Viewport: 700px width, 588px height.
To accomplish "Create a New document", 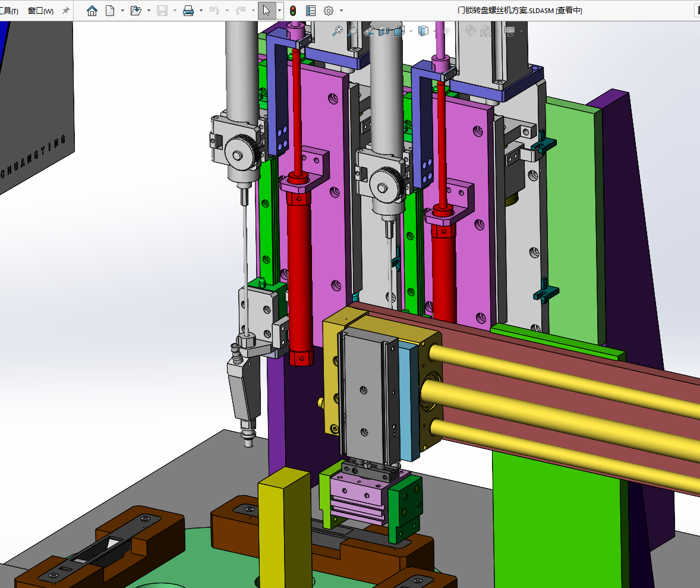I will pyautogui.click(x=110, y=11).
